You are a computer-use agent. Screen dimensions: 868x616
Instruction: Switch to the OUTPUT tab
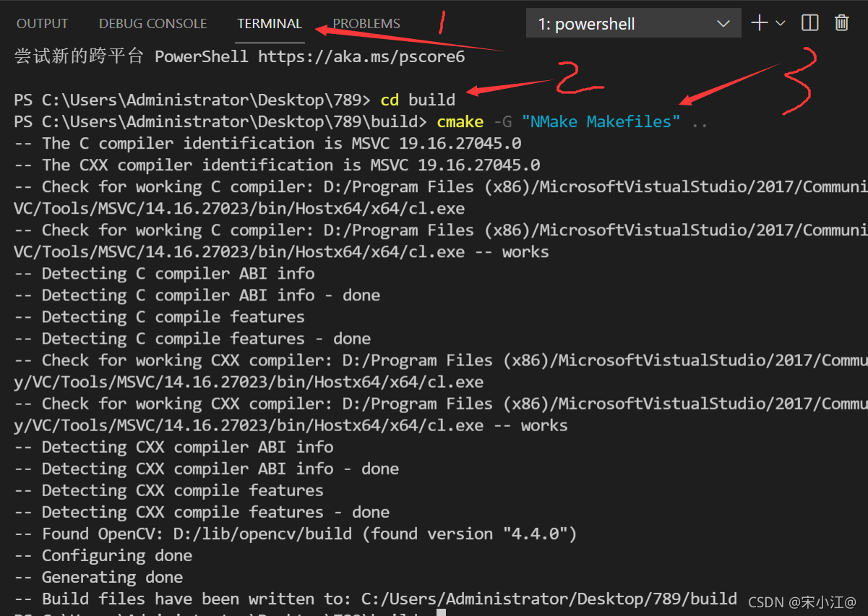click(x=42, y=24)
